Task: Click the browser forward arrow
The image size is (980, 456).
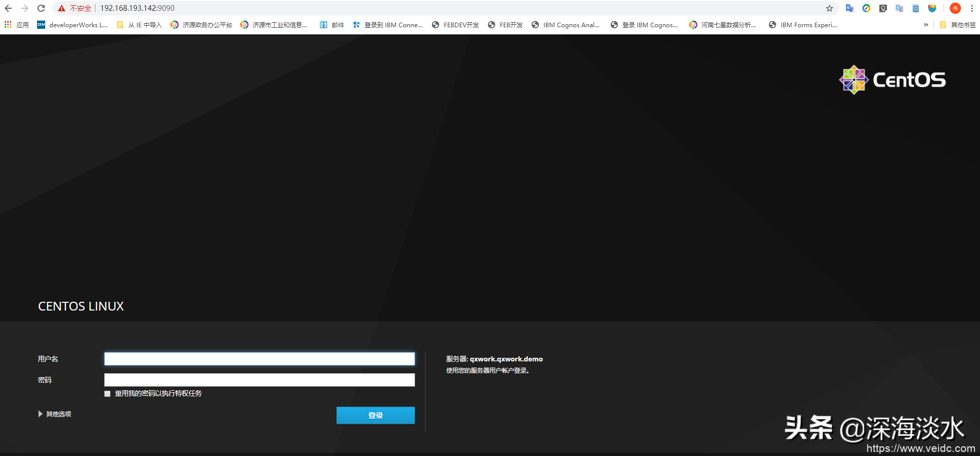Action: click(x=25, y=8)
